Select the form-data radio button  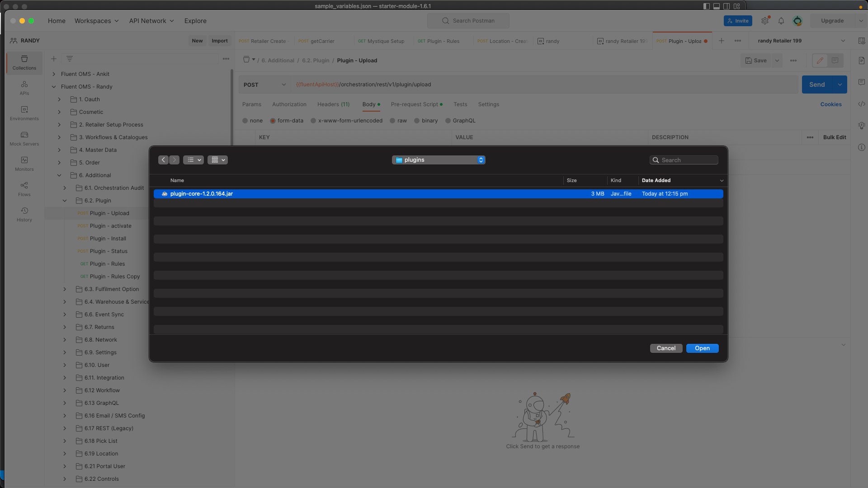[x=274, y=120]
